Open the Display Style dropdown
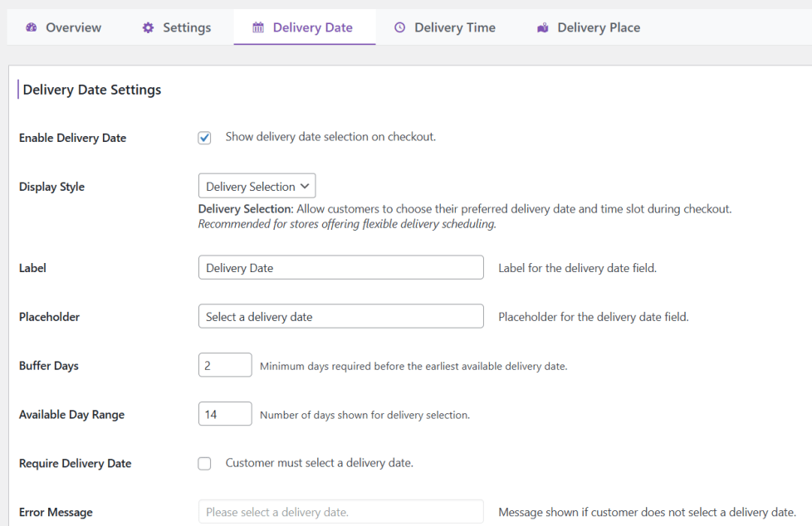Screen dimensions: 812x526 [257, 187]
